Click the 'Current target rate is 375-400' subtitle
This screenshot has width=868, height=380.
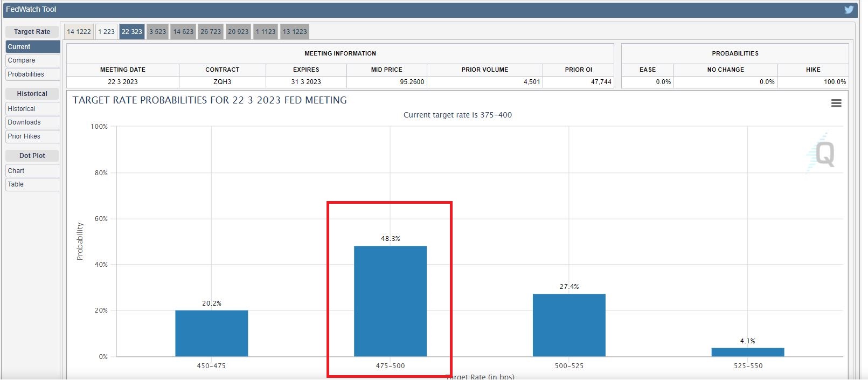pos(457,115)
